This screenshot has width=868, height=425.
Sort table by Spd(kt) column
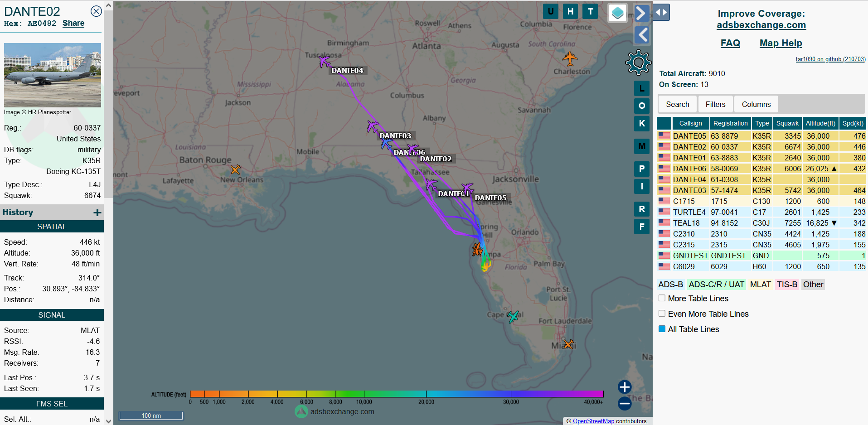click(853, 123)
